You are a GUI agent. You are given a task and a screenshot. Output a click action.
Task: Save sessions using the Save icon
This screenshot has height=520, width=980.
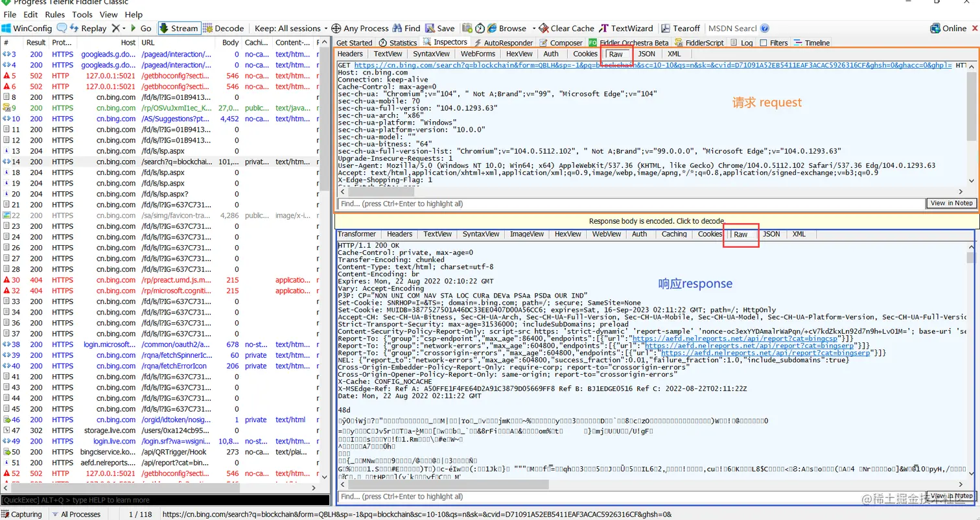(x=440, y=29)
